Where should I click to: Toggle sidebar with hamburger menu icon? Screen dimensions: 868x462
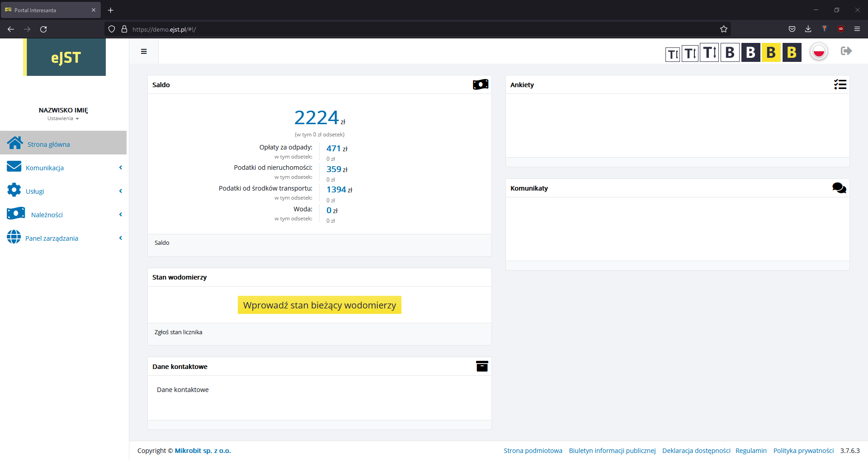click(x=144, y=51)
